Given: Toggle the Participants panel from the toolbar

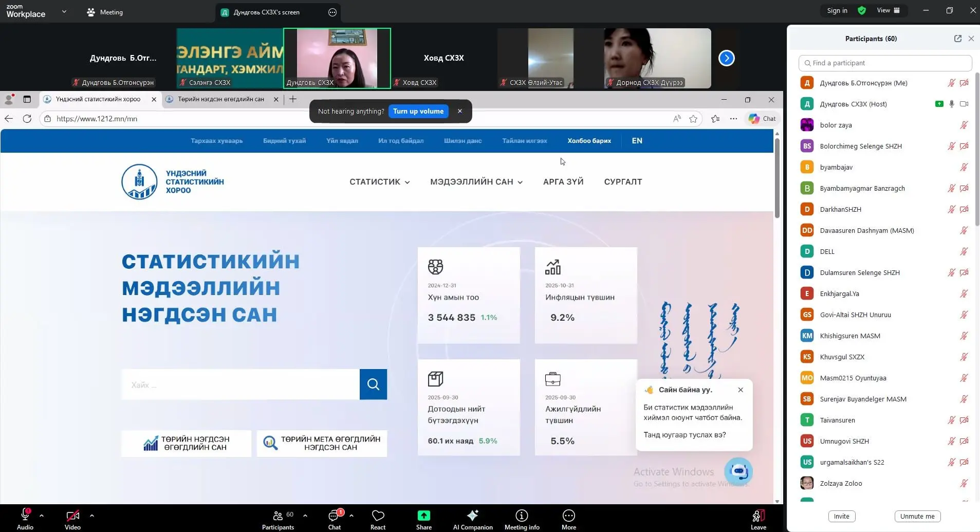Looking at the screenshot, I should (278, 516).
